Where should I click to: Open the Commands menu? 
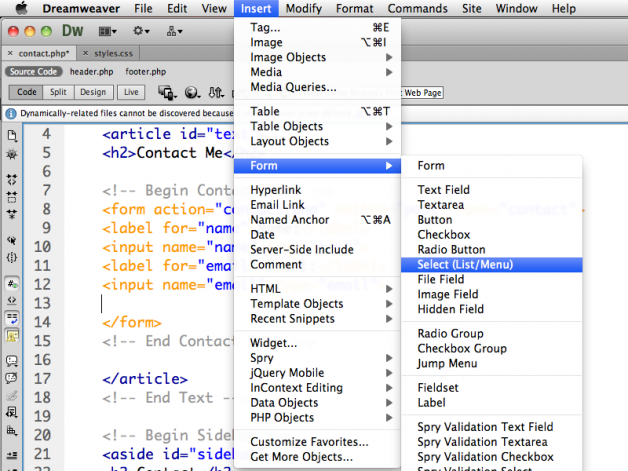click(417, 8)
